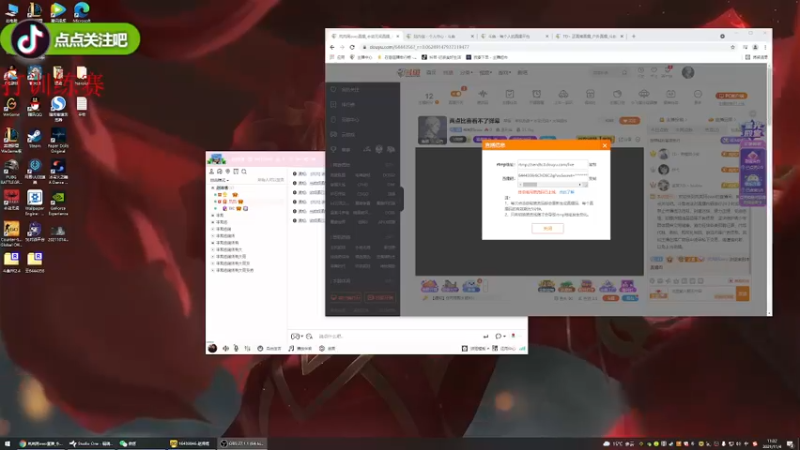The image size is (800, 450).
Task: Click the browser back arrow
Action: click(x=332, y=47)
